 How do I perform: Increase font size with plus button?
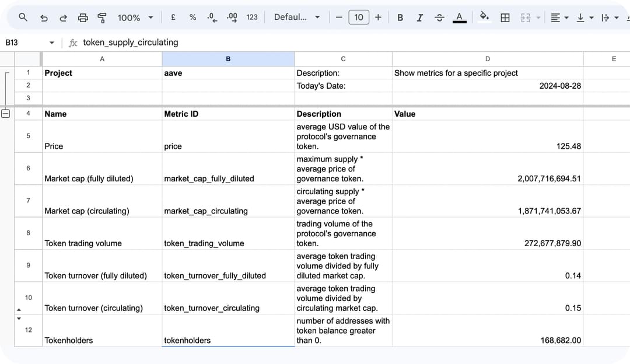378,17
